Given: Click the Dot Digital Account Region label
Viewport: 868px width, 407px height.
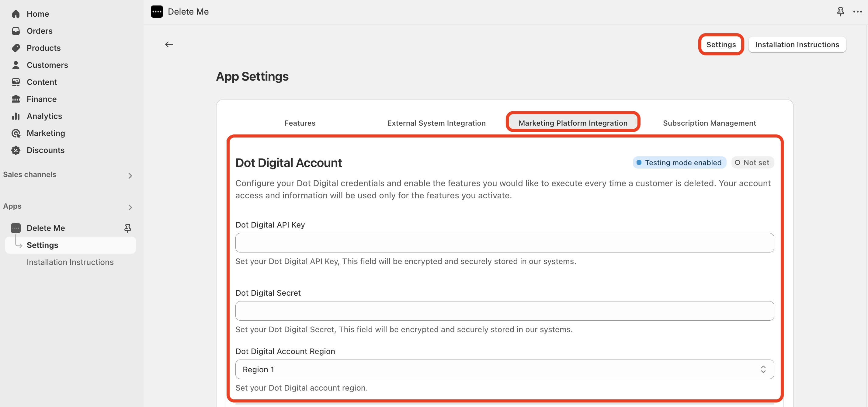Looking at the screenshot, I should [285, 351].
